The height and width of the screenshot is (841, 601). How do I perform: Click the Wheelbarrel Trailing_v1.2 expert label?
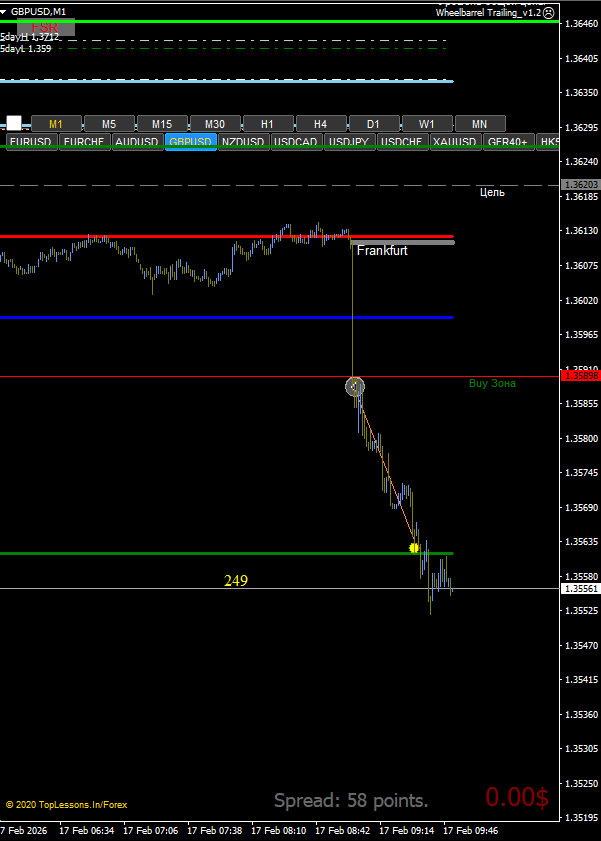pos(488,13)
